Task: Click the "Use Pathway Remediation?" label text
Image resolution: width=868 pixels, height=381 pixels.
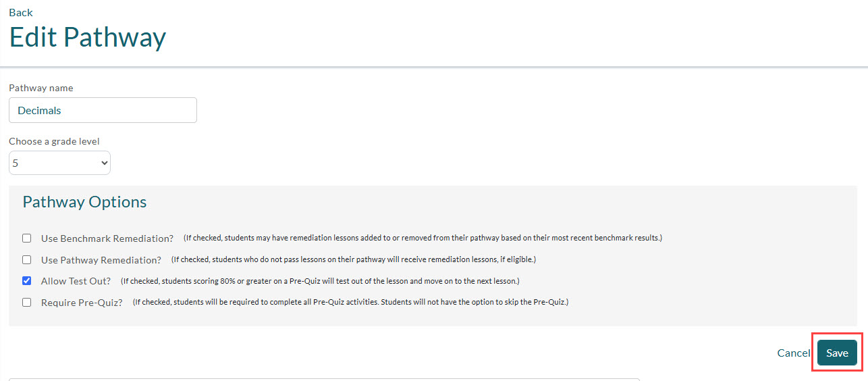Action: [101, 260]
